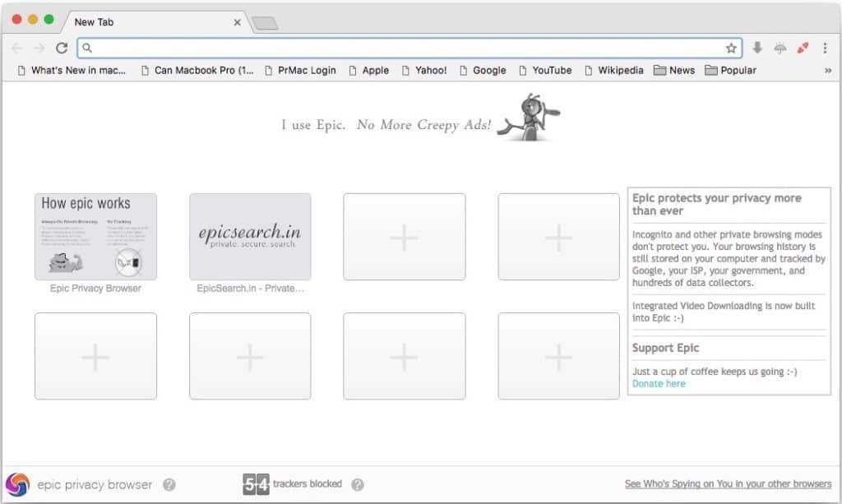Open the epicsearch.in thumbnail
The height and width of the screenshot is (504, 842).
pyautogui.click(x=250, y=237)
